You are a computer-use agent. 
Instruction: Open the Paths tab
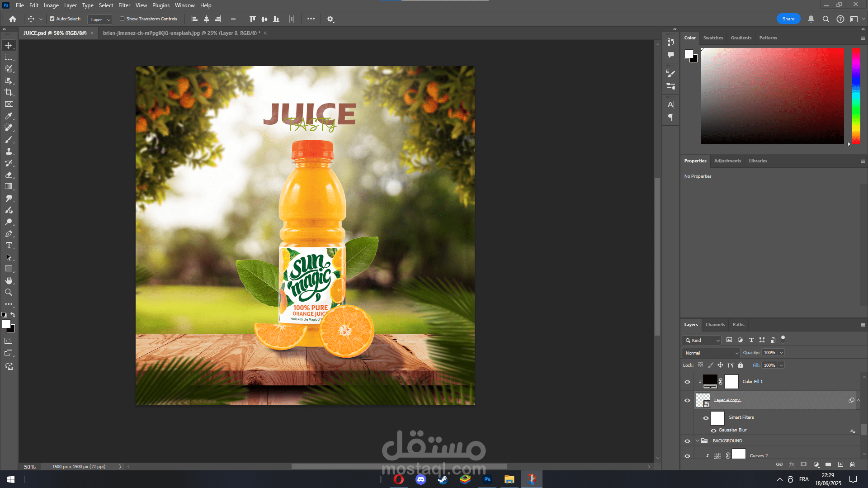pos(738,325)
